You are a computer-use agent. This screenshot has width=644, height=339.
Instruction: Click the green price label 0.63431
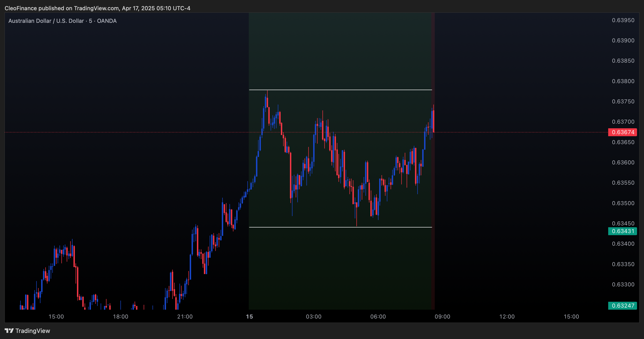(x=623, y=231)
